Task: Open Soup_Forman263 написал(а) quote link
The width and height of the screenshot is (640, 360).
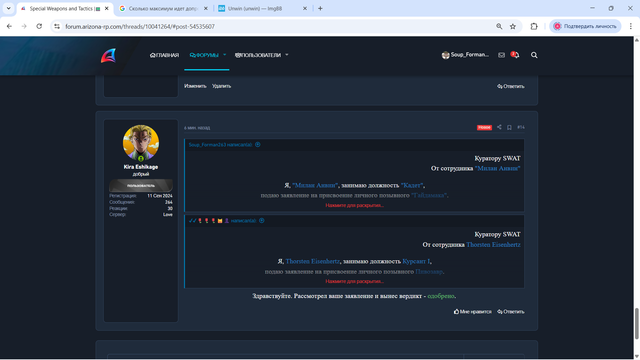Action: (220, 144)
